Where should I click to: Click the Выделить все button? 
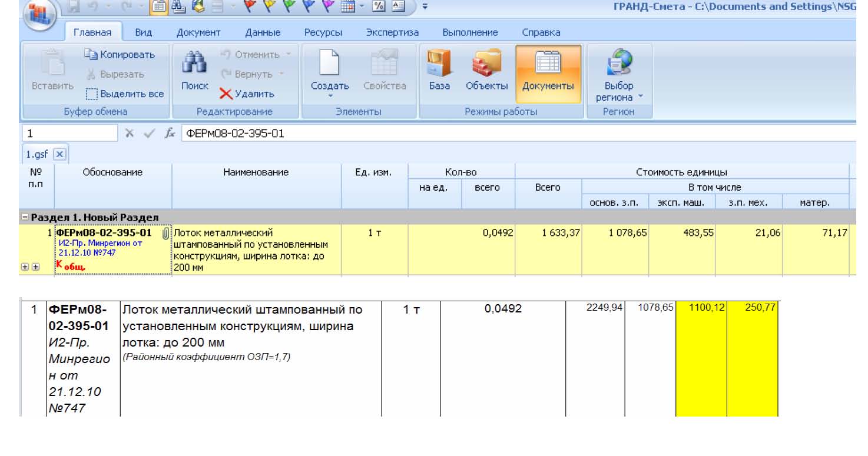tap(124, 94)
